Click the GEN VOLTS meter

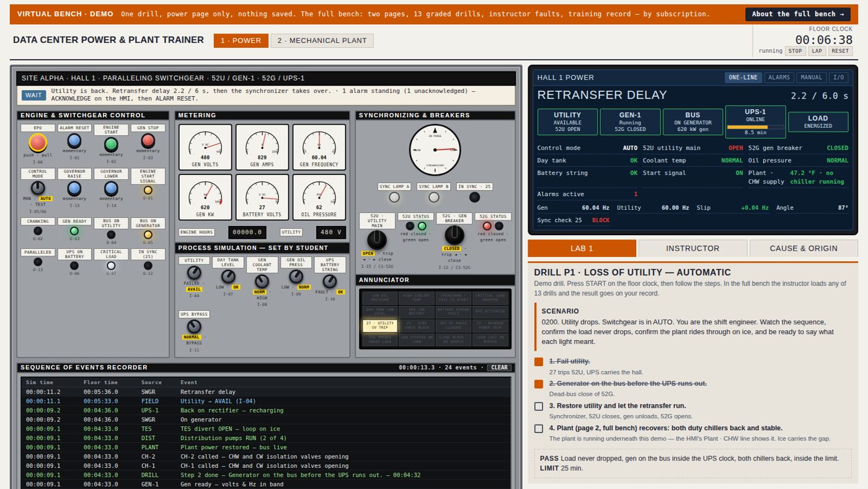click(205, 147)
